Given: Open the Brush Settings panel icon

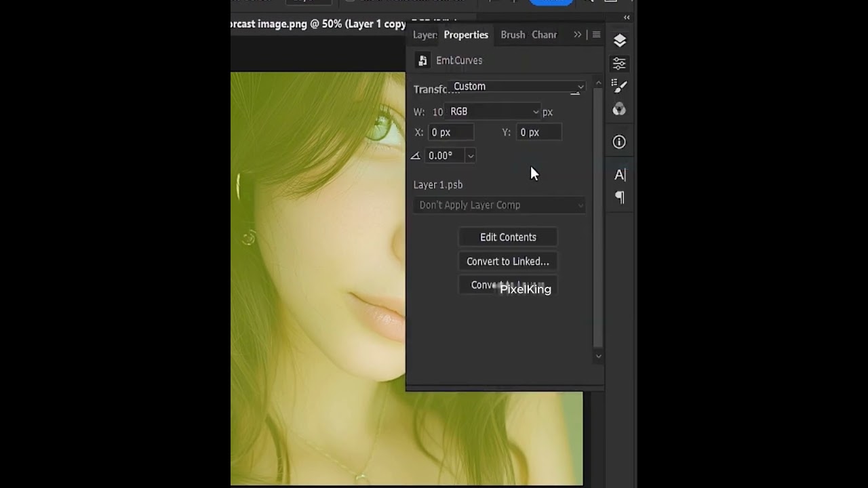Looking at the screenshot, I should [x=619, y=86].
